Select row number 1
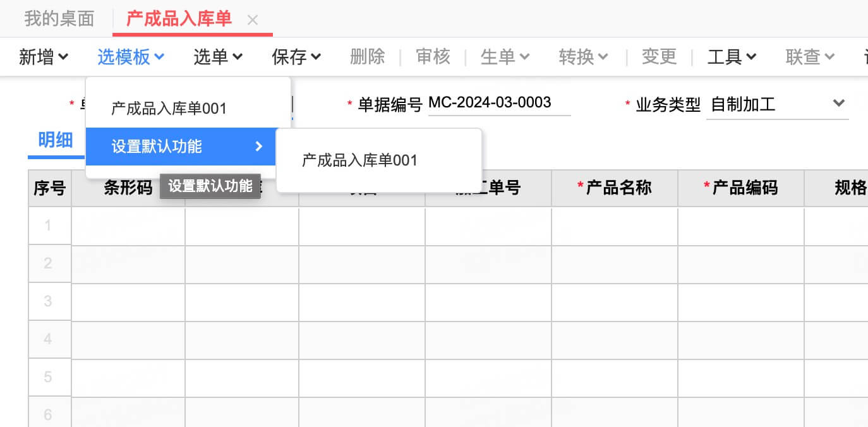Viewport: 868px width, 427px height. pyautogui.click(x=50, y=226)
